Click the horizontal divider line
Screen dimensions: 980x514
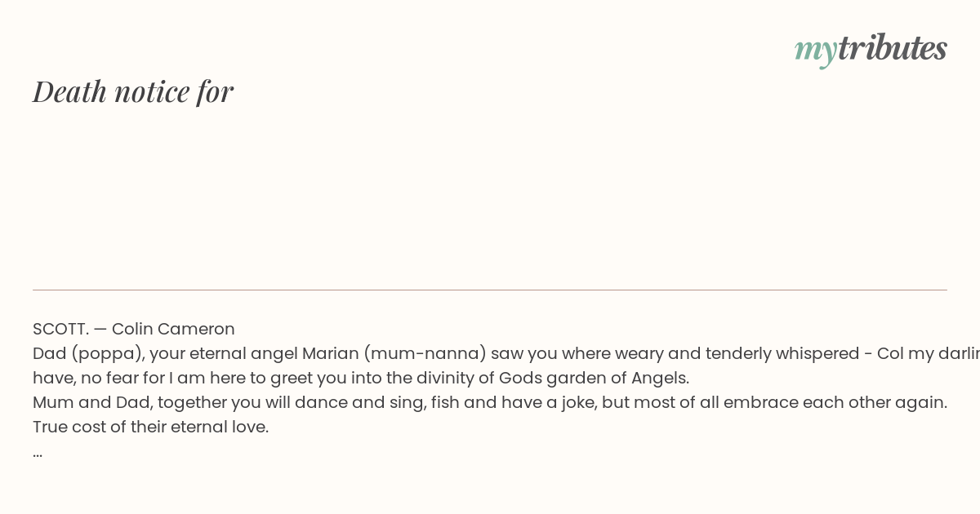click(490, 290)
